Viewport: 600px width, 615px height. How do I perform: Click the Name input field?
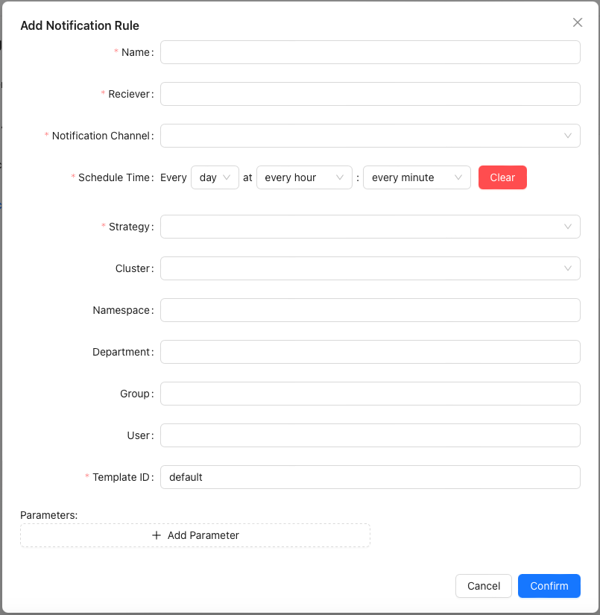(x=370, y=52)
